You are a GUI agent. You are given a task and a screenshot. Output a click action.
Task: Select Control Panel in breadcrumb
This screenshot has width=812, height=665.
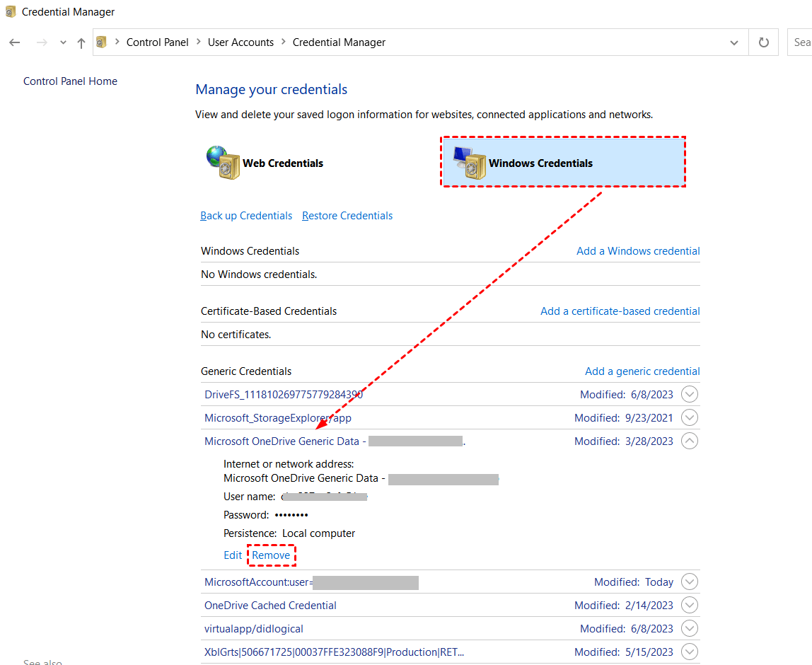tap(158, 42)
